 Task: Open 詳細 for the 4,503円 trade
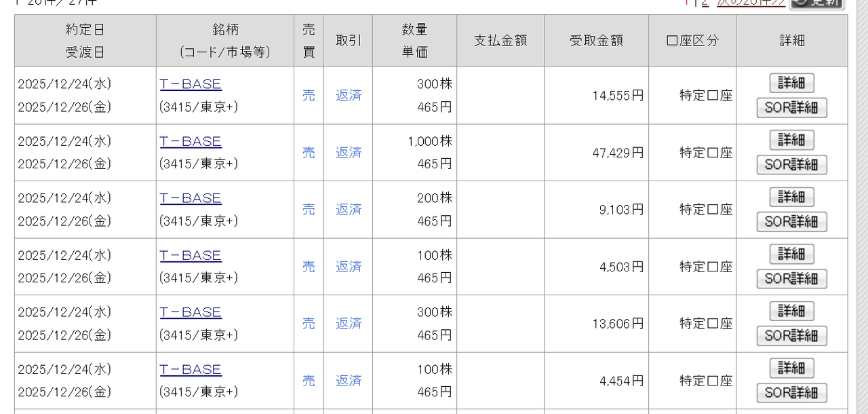click(x=791, y=254)
